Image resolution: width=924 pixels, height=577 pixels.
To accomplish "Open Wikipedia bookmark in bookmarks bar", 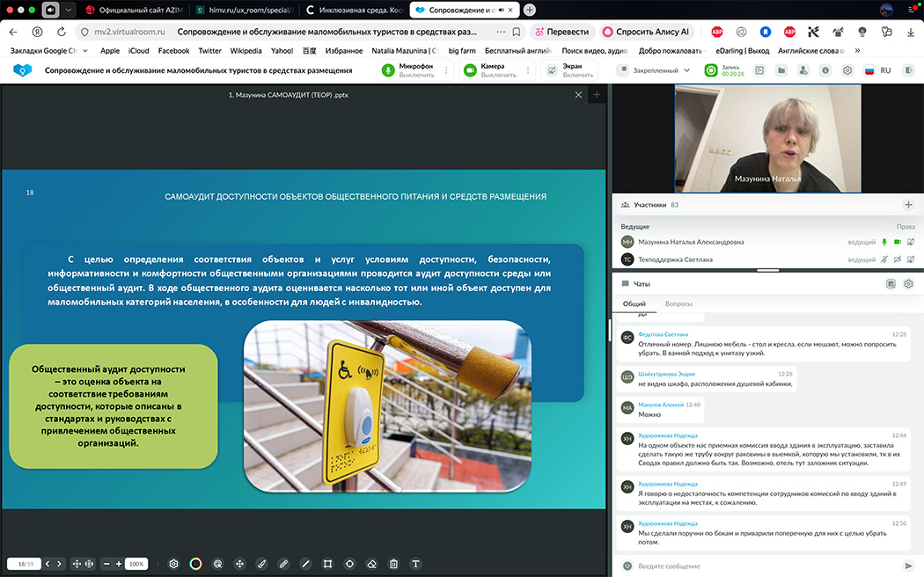I will click(x=246, y=51).
